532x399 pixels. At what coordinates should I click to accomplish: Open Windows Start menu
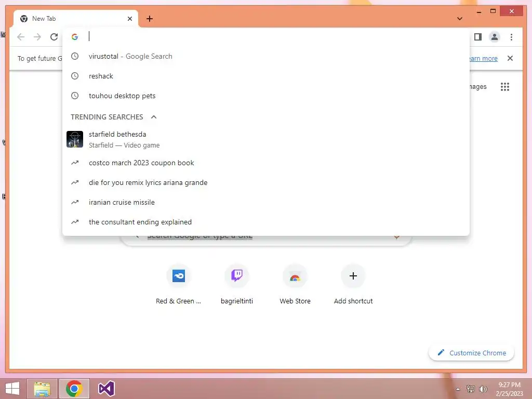(12, 389)
